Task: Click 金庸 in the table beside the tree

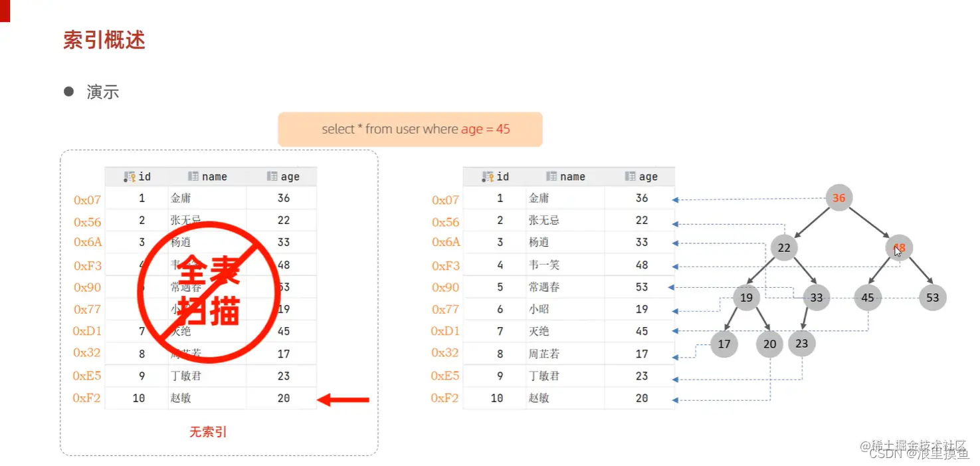Action: pos(539,198)
